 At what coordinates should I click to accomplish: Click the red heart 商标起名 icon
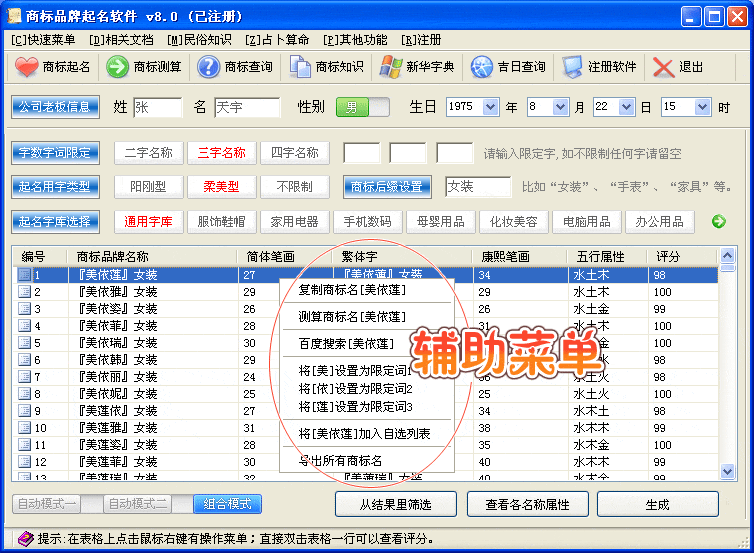click(x=26, y=66)
